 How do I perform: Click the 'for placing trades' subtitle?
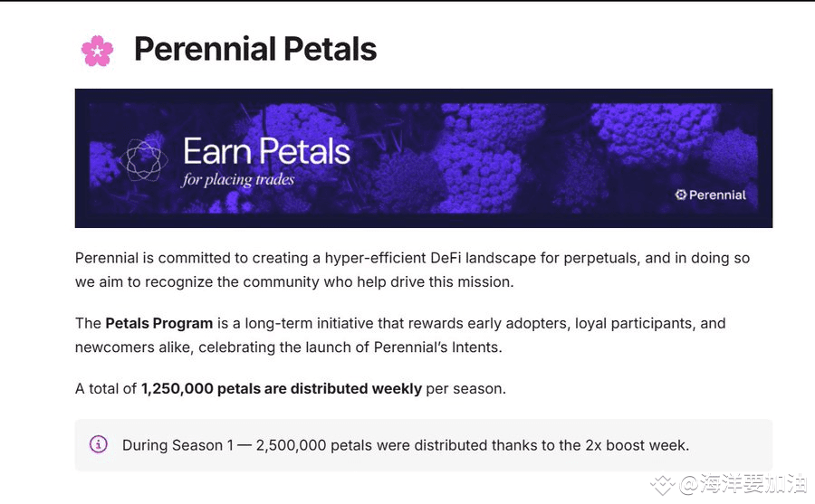238,180
